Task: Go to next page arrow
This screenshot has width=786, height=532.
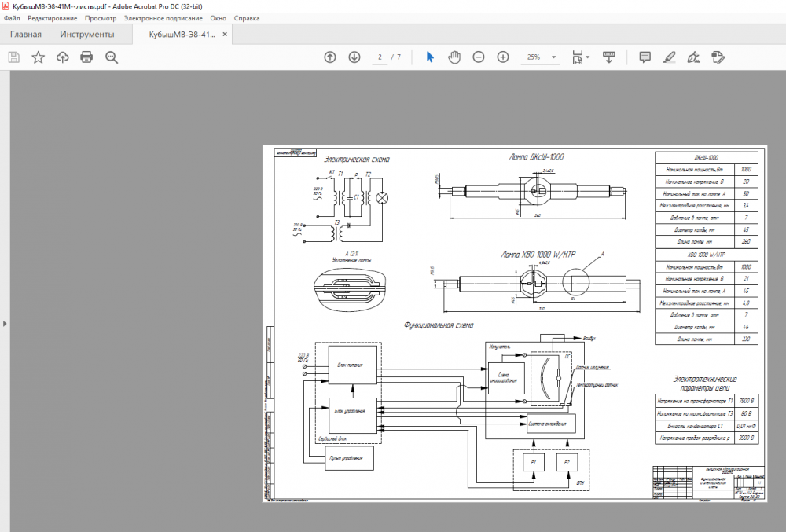Action: (x=354, y=57)
